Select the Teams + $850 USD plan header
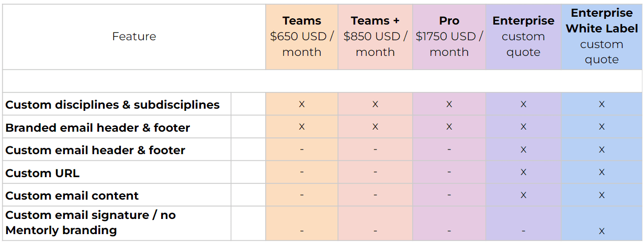Screen dimensions: 644x243 (375, 37)
